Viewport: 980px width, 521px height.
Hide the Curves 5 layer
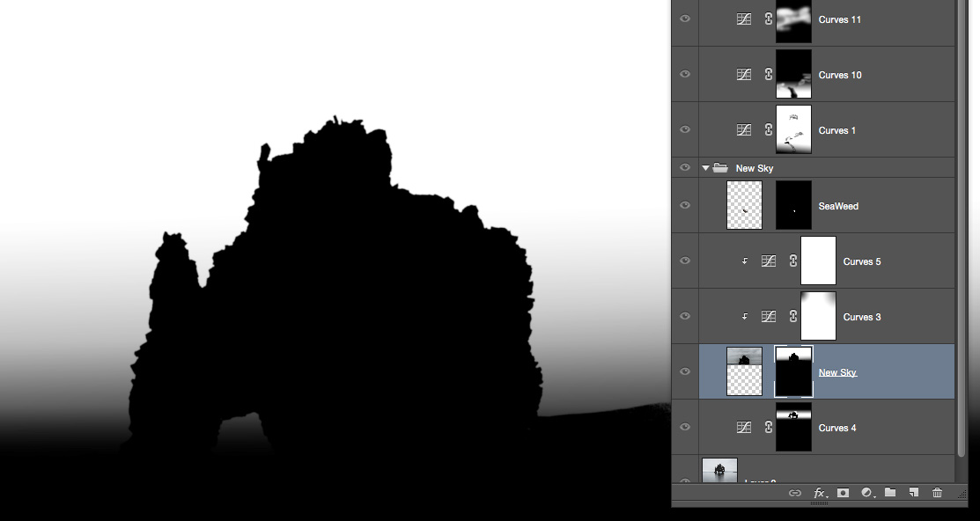685,260
